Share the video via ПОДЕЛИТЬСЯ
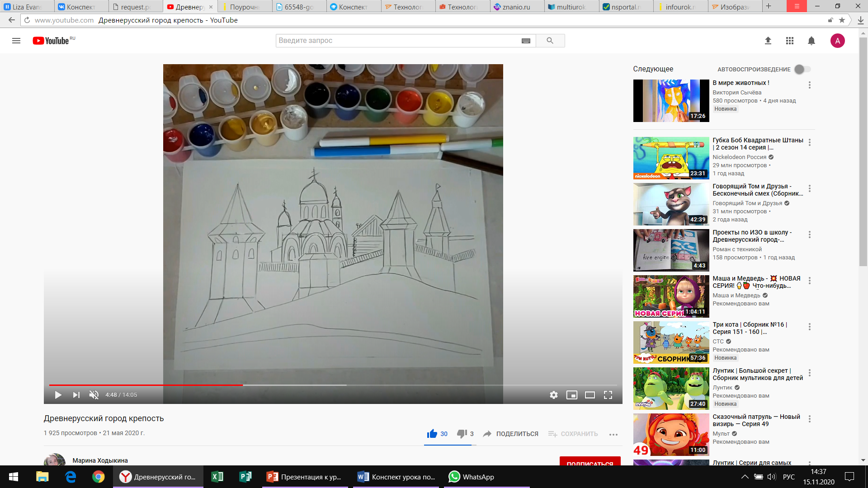Image resolution: width=868 pixels, height=488 pixels. pyautogui.click(x=511, y=434)
